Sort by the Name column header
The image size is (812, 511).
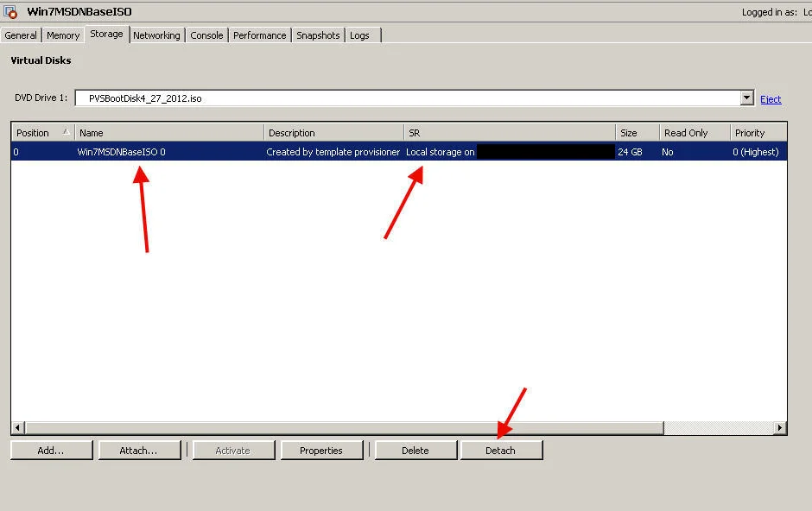(x=169, y=133)
